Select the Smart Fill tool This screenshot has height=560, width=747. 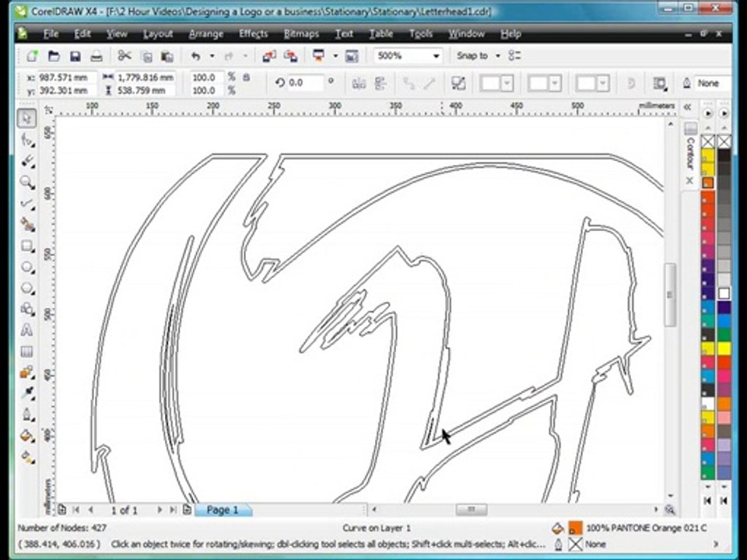pos(27,224)
